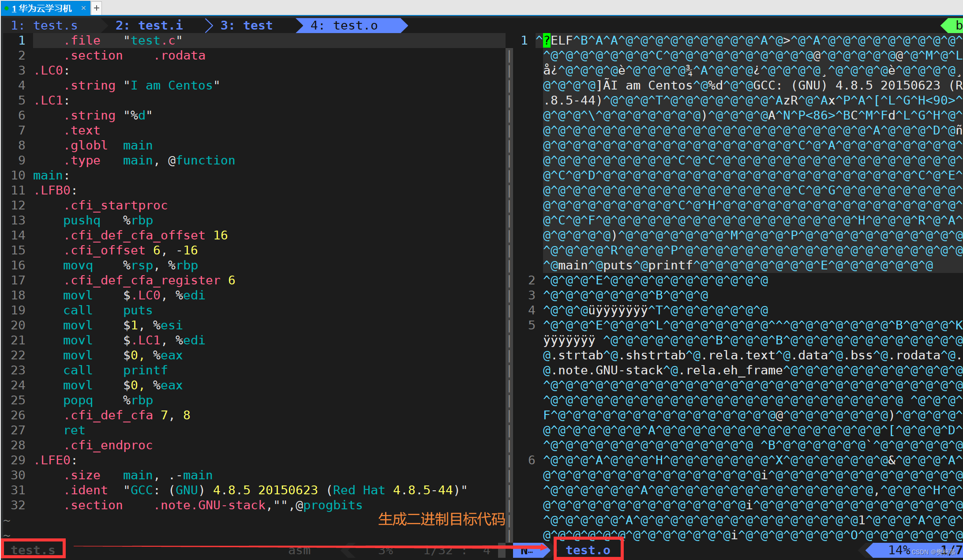
Task: Click line number 19 call puts
Action: pos(18,310)
